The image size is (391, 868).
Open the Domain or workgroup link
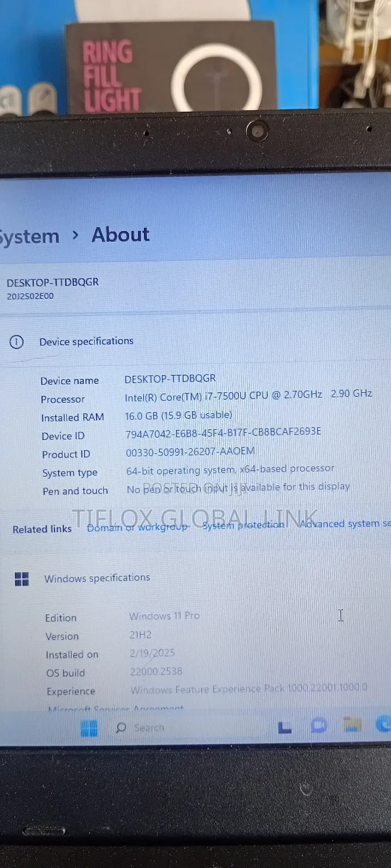coord(137,527)
